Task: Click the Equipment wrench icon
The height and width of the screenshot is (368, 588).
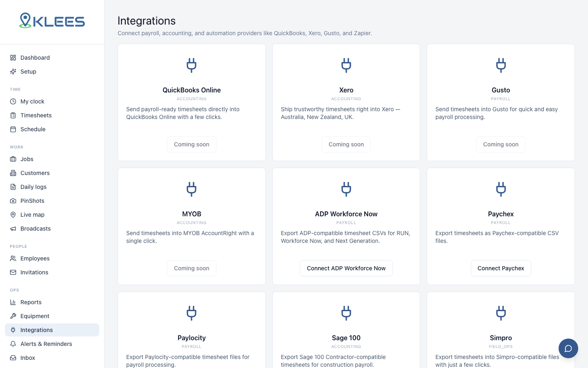Action: point(13,316)
